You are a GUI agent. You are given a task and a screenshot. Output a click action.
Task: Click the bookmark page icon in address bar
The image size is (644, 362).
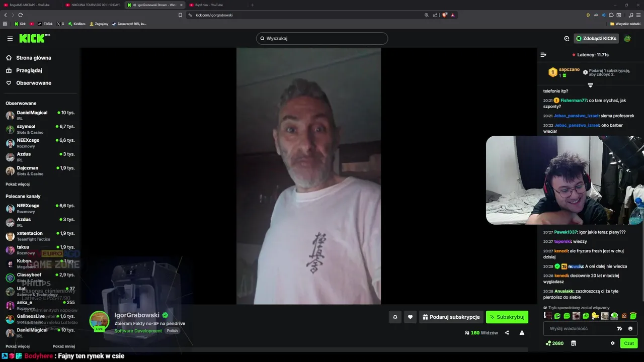[180, 15]
